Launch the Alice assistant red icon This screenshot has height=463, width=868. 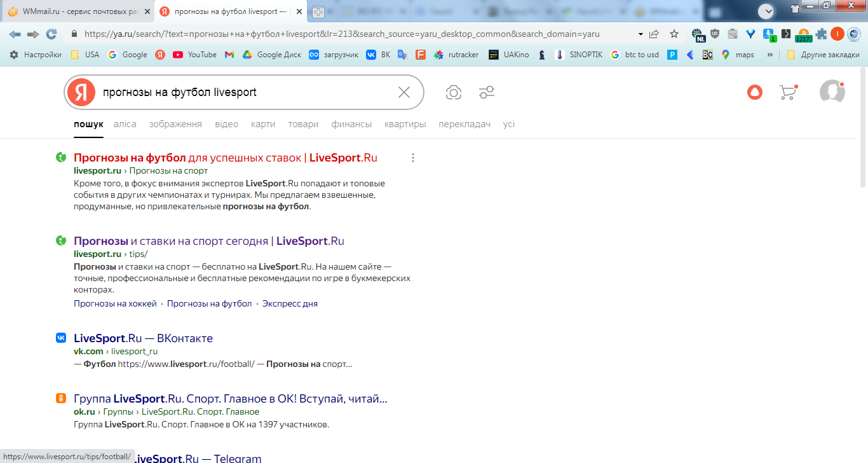(x=754, y=92)
